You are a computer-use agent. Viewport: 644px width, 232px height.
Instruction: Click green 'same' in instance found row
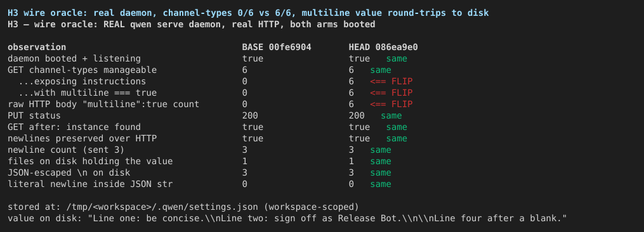click(397, 127)
